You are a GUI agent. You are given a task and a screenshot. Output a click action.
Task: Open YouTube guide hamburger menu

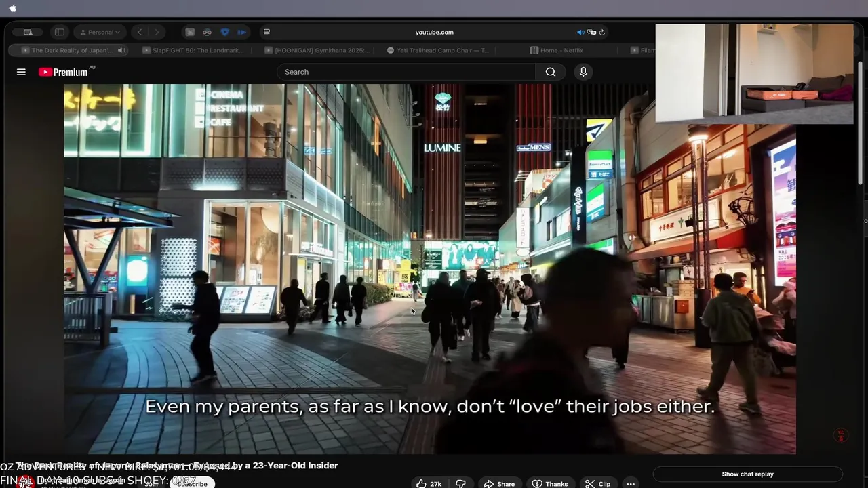pos(21,72)
